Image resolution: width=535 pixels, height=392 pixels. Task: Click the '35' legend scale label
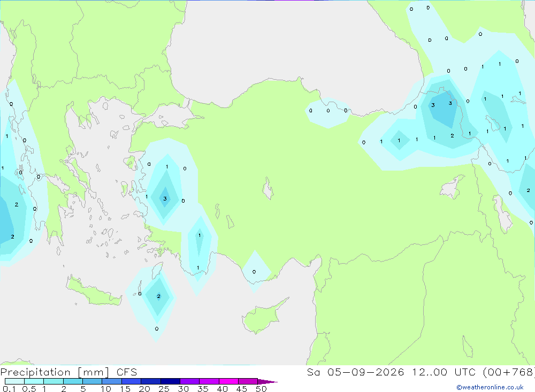pyautogui.click(x=203, y=389)
